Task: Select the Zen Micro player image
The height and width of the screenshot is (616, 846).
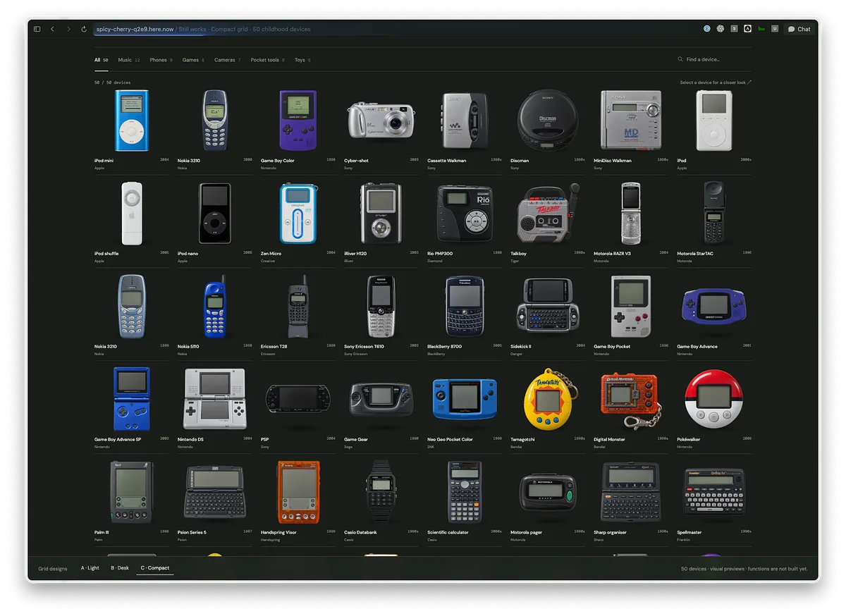Action: coord(298,214)
